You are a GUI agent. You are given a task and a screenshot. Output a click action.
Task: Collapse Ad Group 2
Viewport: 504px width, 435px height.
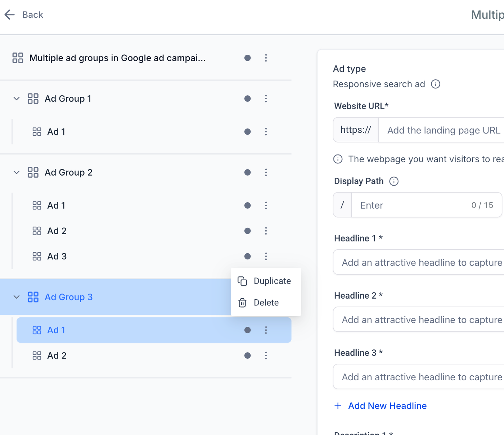(x=17, y=172)
